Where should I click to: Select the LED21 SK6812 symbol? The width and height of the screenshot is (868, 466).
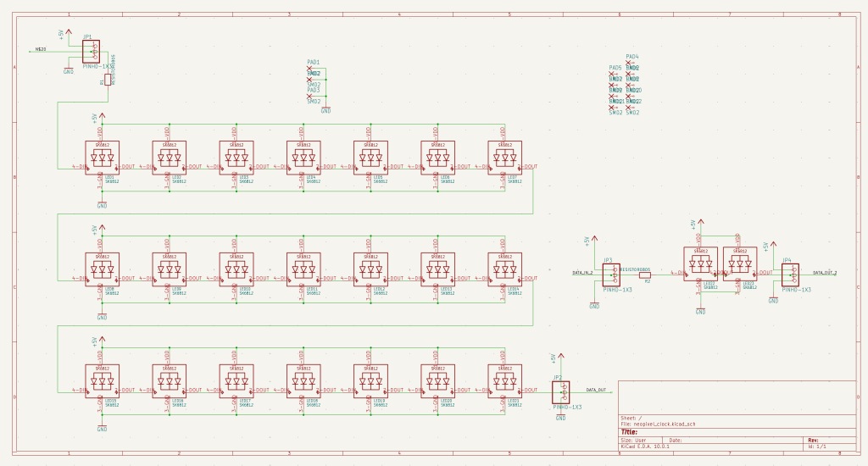point(505,382)
